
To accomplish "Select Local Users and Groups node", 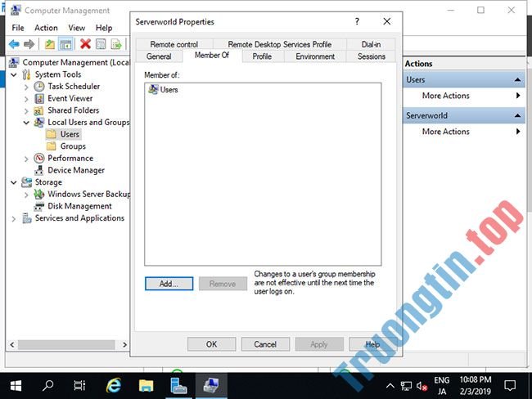I will tap(88, 122).
